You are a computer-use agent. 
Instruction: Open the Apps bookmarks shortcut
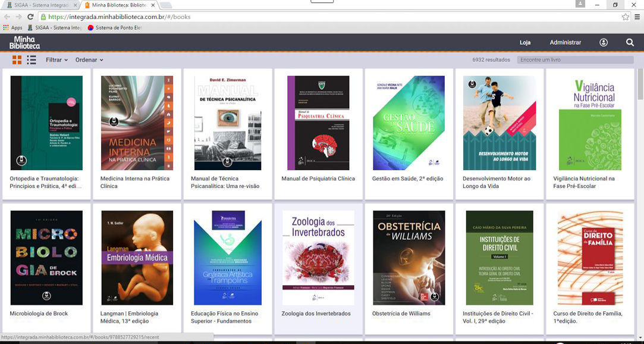pyautogui.click(x=12, y=27)
